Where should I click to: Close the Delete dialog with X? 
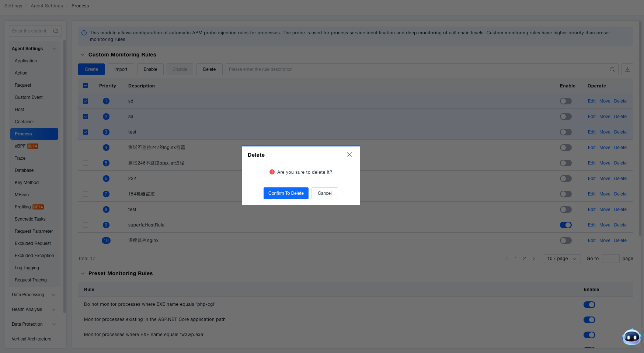[349, 155]
